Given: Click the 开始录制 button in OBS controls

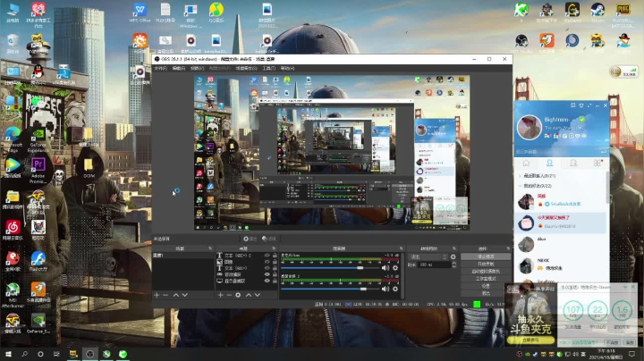Looking at the screenshot, I should tap(486, 264).
